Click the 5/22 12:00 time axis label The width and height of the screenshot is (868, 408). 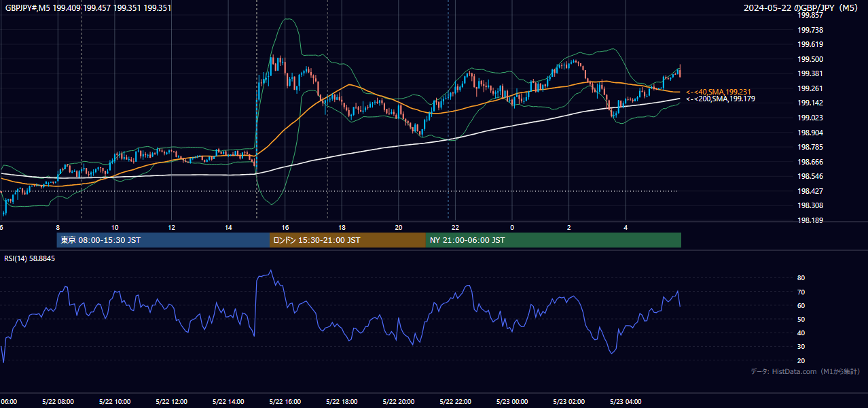171,402
